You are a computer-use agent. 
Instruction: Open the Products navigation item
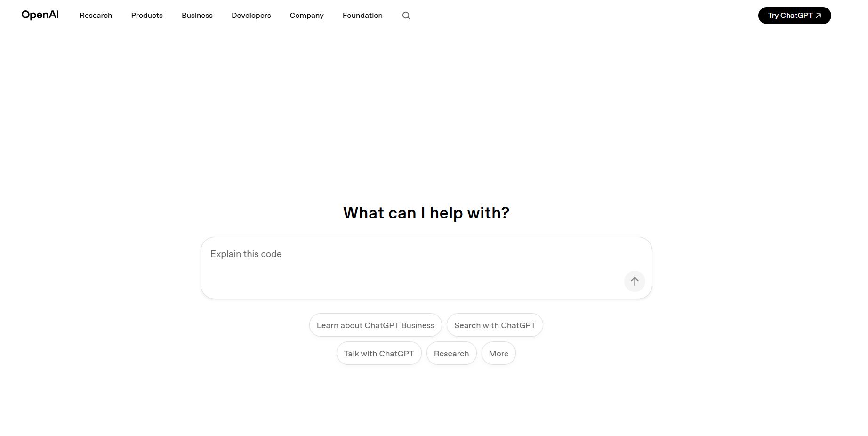[147, 16]
